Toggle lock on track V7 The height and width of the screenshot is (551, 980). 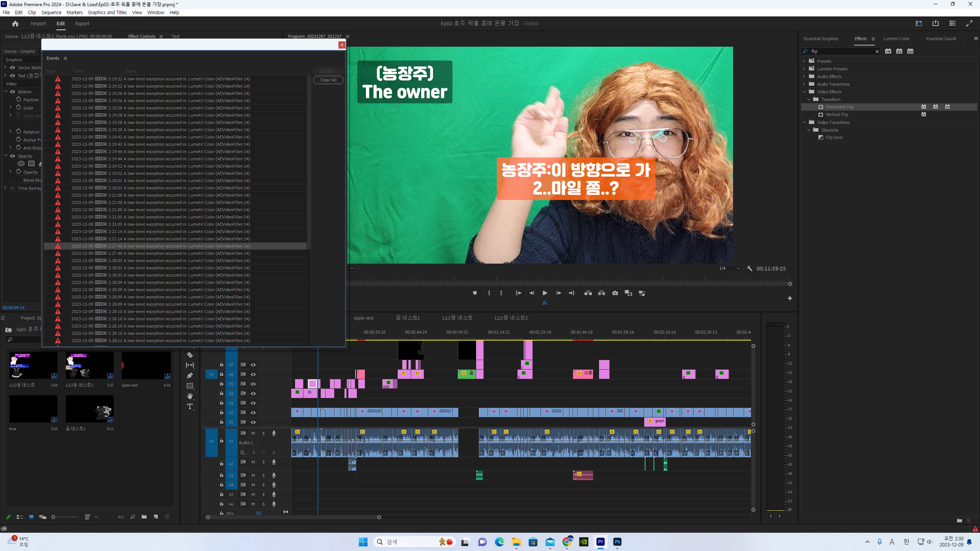(x=221, y=365)
